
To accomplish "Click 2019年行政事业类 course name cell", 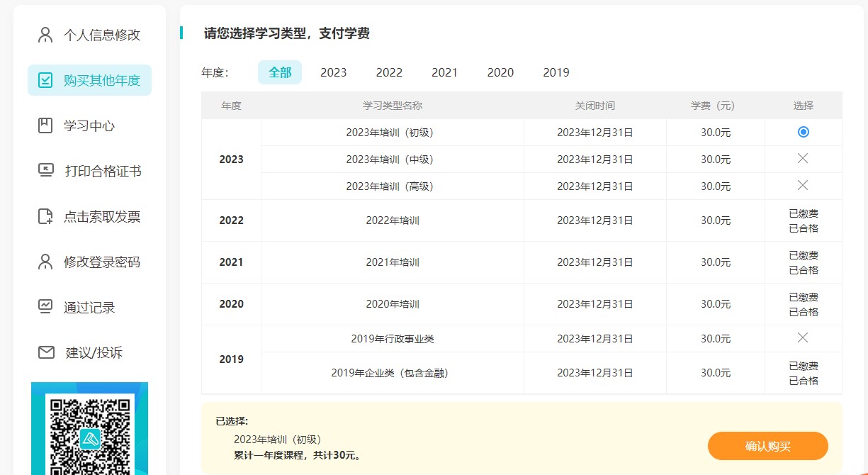I will pyautogui.click(x=393, y=339).
